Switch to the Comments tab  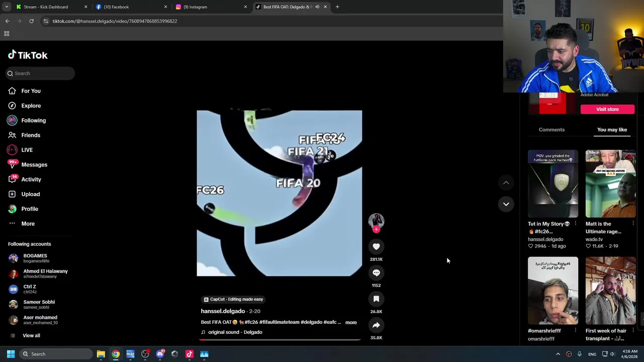pyautogui.click(x=551, y=130)
